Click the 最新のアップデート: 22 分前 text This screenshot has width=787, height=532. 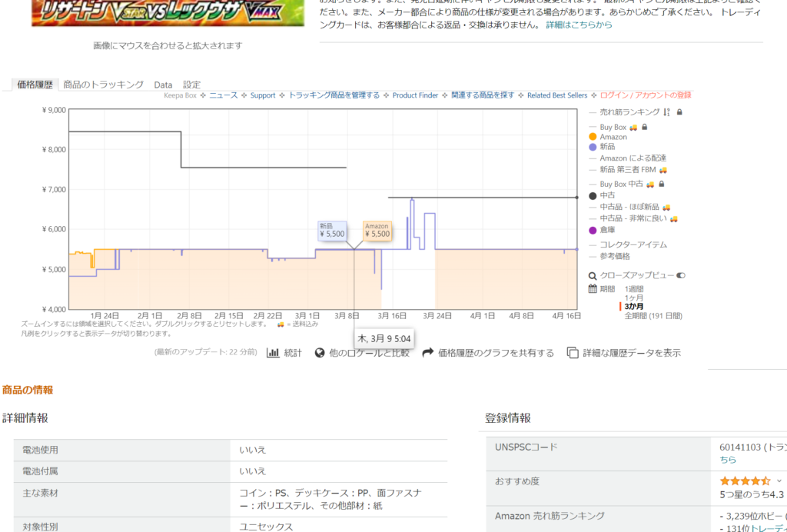[206, 352]
